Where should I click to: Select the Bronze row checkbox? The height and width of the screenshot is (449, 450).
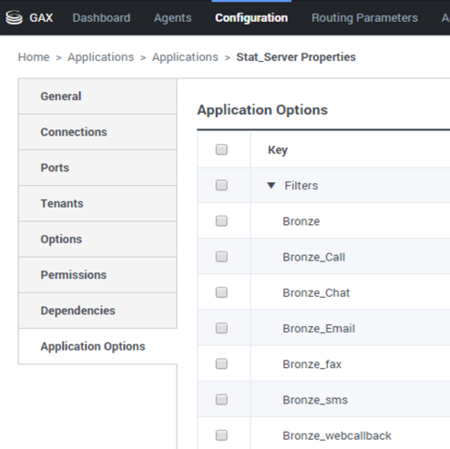(222, 221)
